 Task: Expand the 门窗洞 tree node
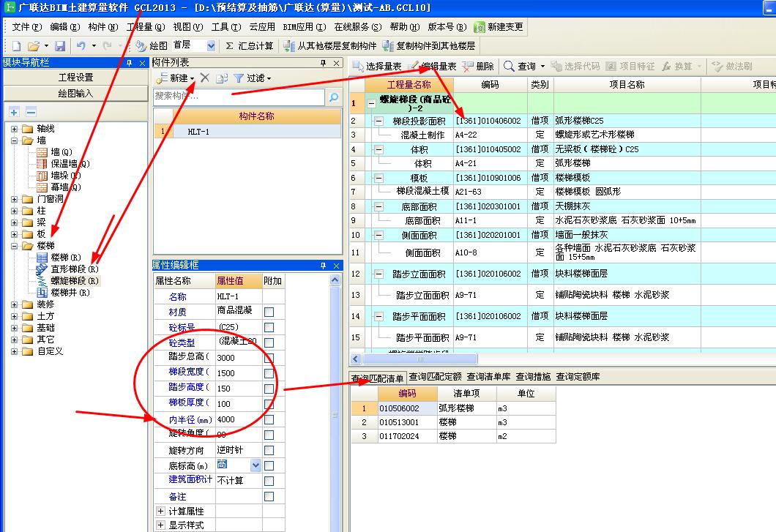point(14,199)
